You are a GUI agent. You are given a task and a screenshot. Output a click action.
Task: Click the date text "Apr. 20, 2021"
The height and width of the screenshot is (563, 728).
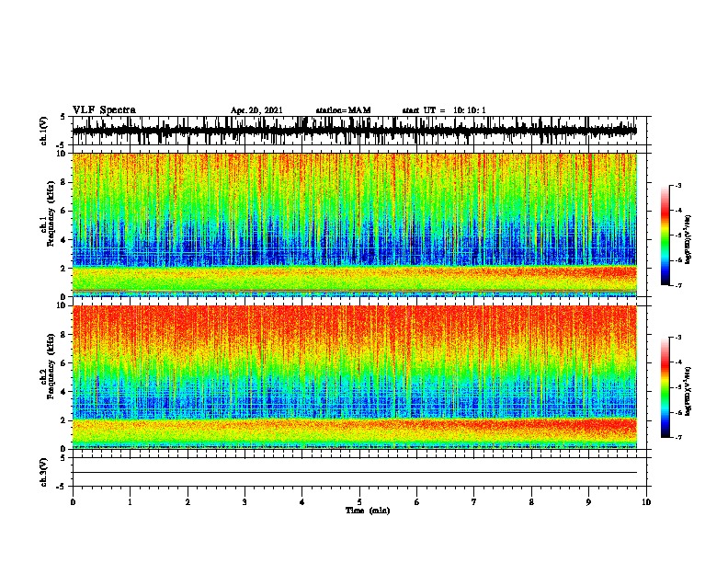click(x=256, y=110)
